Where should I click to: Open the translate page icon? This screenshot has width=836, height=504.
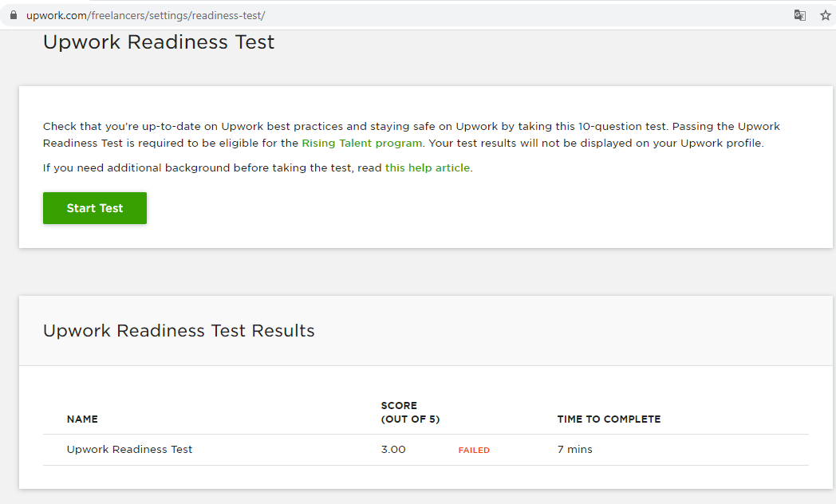tap(799, 15)
